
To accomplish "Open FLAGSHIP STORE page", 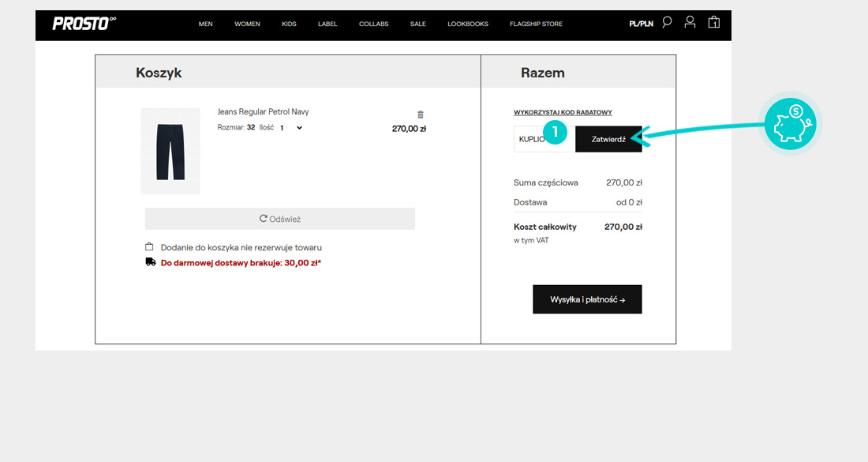I will click(x=536, y=24).
